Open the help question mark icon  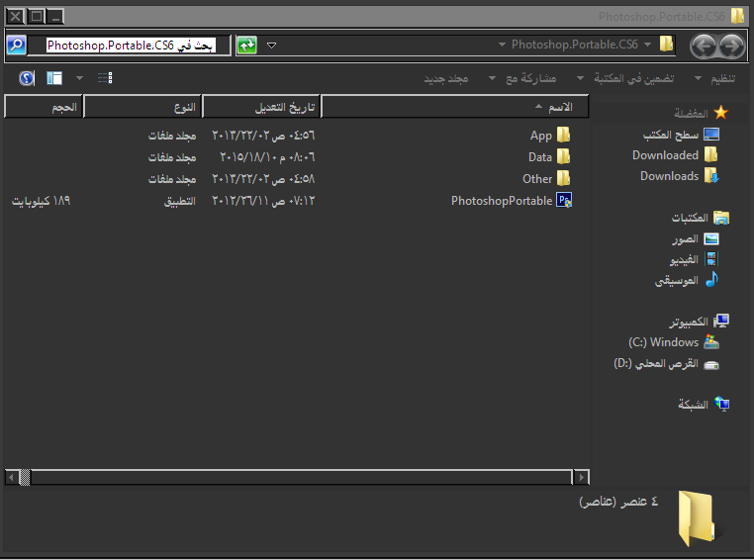[27, 78]
